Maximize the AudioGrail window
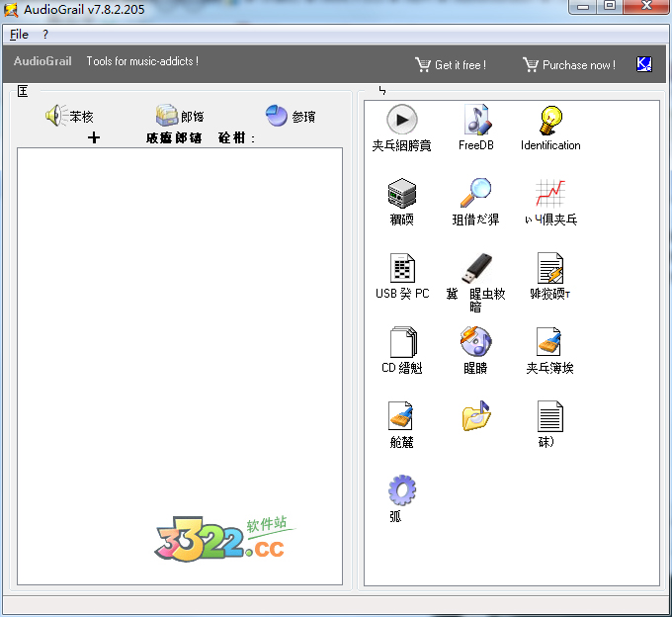Image resolution: width=672 pixels, height=617 pixels. [610, 7]
